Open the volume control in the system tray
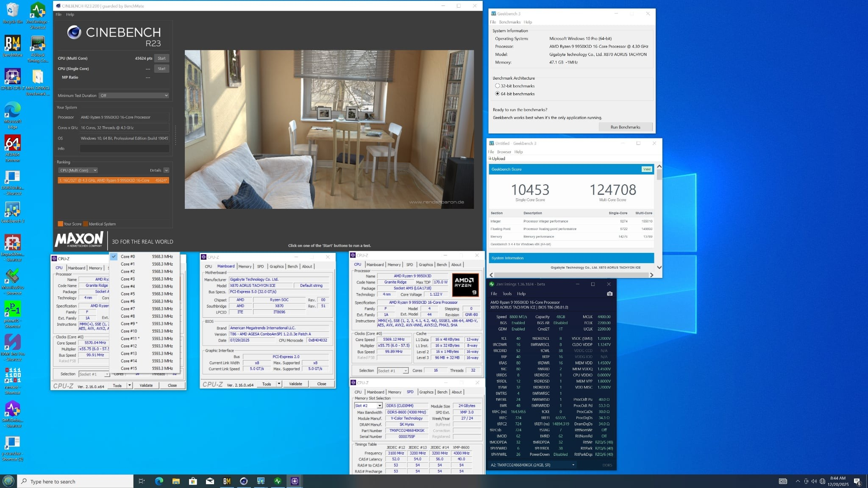 [x=814, y=481]
